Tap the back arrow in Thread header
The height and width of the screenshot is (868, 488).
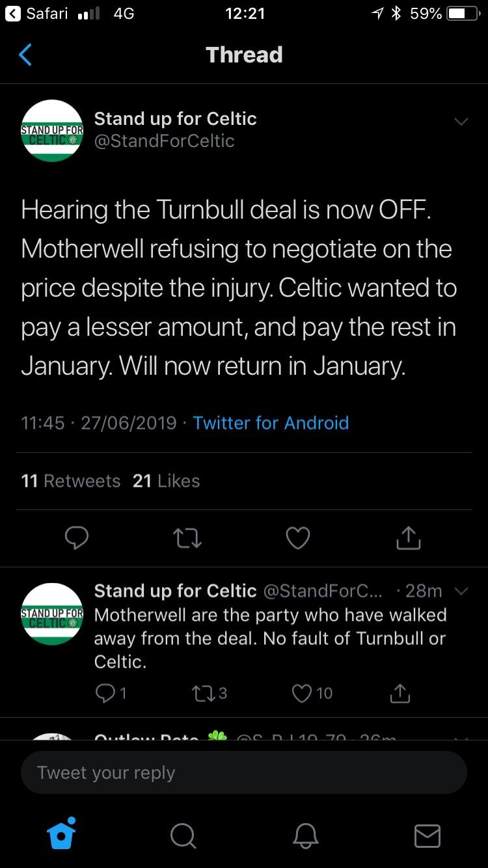(25, 55)
